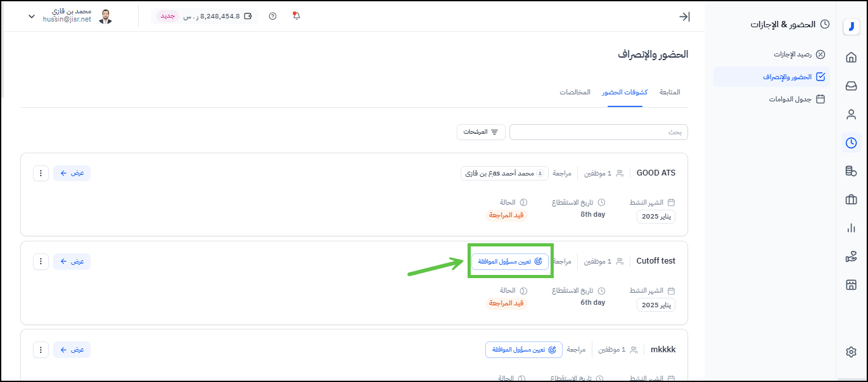Open the payroll coins sidebar icon
Viewport: 868px width, 382px height.
click(x=851, y=171)
